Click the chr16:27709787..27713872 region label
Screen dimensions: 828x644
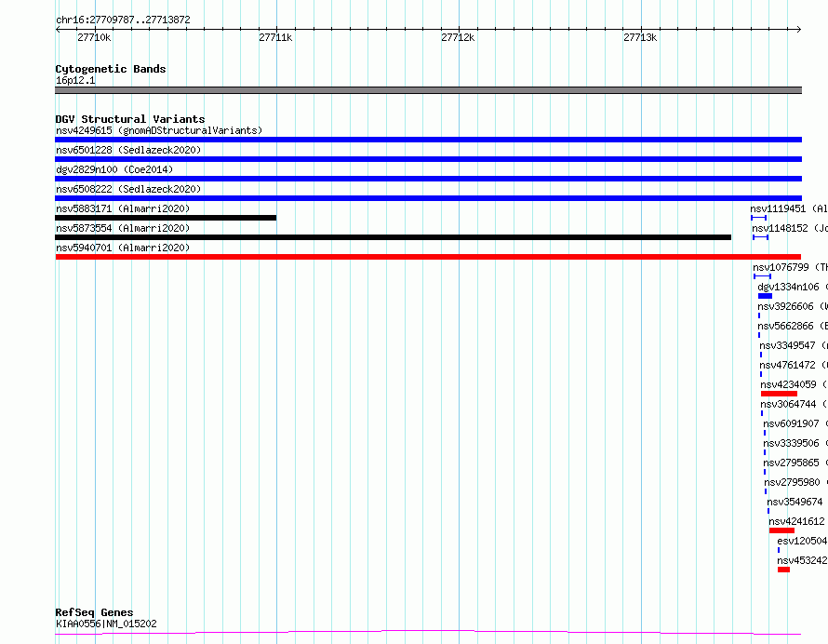tap(123, 20)
